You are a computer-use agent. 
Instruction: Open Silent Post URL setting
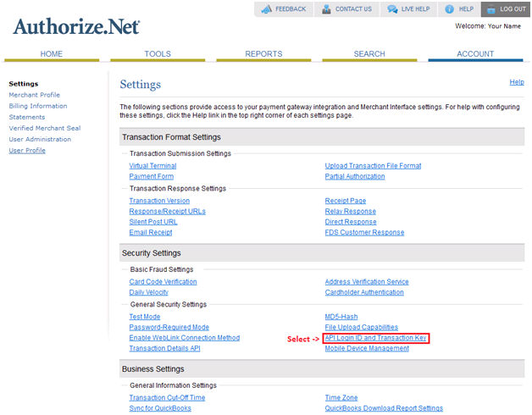tap(153, 222)
